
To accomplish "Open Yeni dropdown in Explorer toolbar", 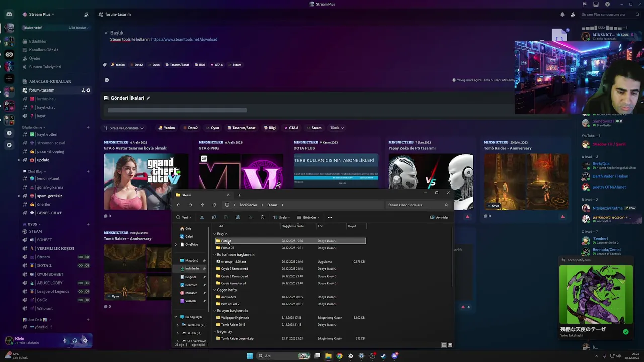I will pyautogui.click(x=184, y=217).
